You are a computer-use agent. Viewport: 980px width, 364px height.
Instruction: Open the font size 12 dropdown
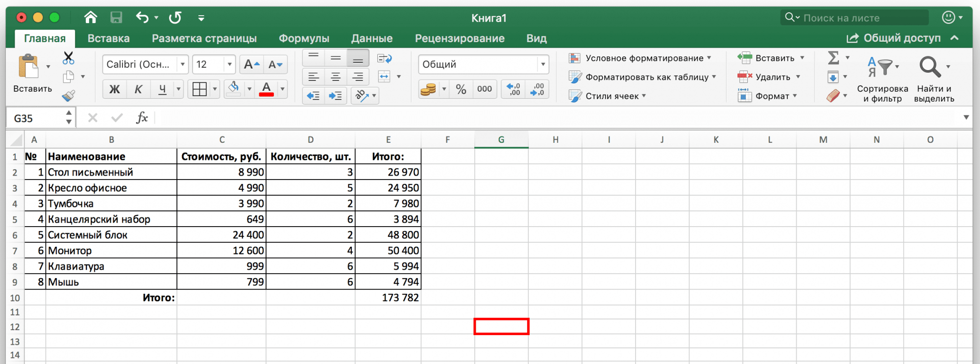click(229, 64)
